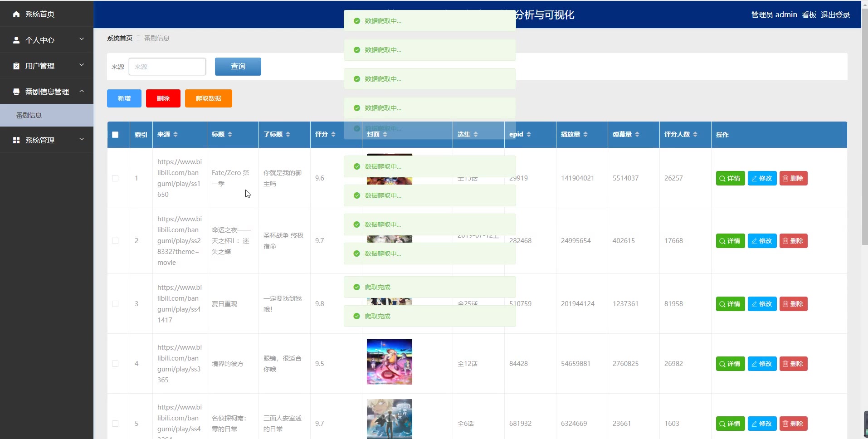Click 修改 for 境界的彼方 row
Viewport: 868px width, 439px height.
pos(762,364)
